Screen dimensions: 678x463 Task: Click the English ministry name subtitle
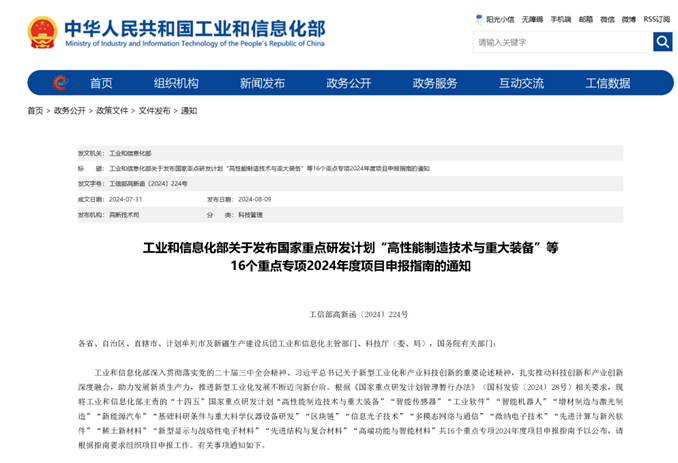pos(195,44)
